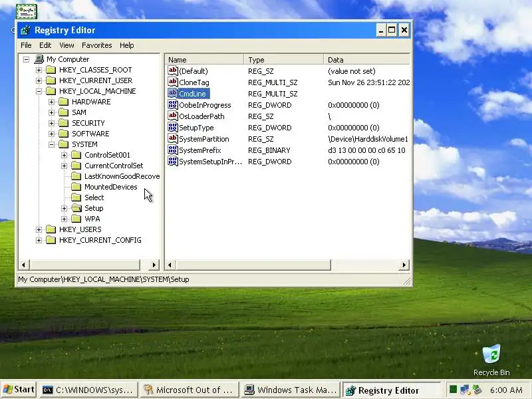Screen dimensions: 532x399
Task: Select the HKEY_CURRENT_CONFIG key label
Action: (x=100, y=240)
